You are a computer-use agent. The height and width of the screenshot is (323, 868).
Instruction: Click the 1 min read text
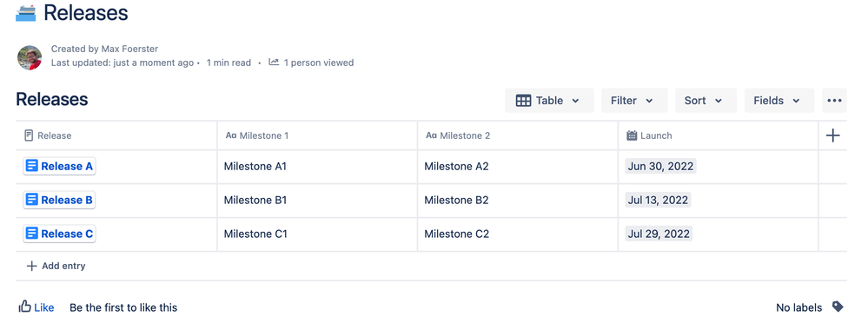click(x=229, y=63)
